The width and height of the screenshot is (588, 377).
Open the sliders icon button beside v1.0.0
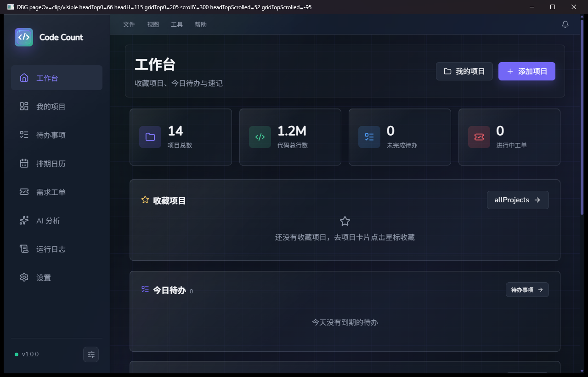pos(91,354)
